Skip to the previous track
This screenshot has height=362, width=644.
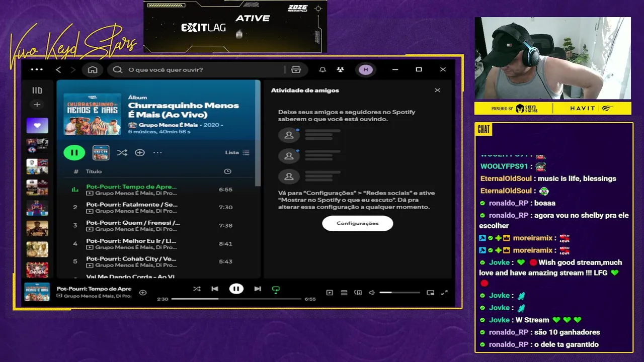pyautogui.click(x=215, y=289)
